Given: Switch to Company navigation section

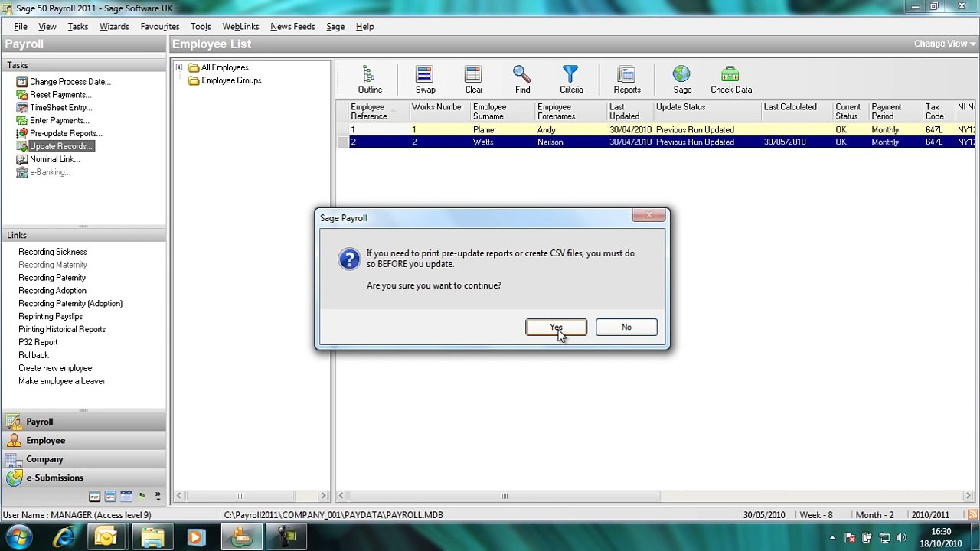Looking at the screenshot, I should [83, 459].
